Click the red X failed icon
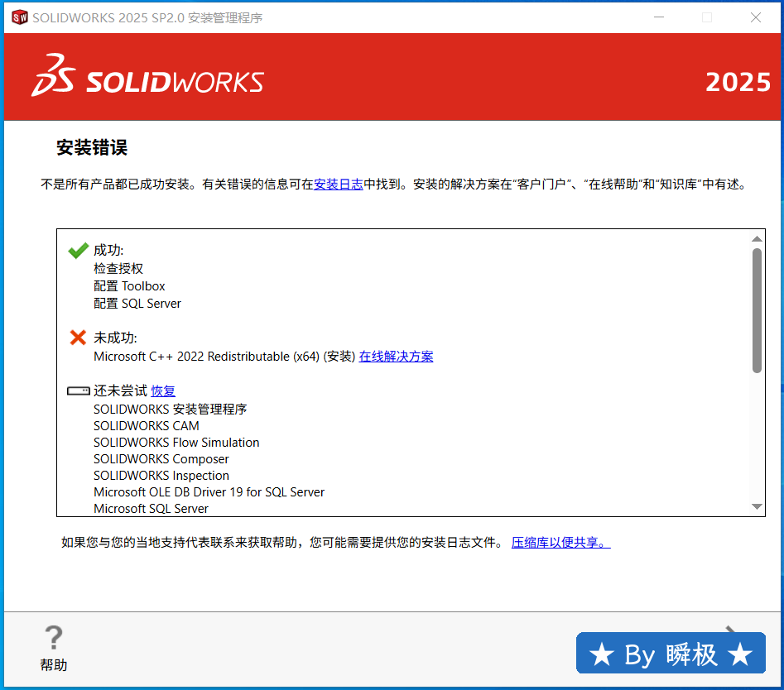This screenshot has height=690, width=784. click(x=78, y=338)
